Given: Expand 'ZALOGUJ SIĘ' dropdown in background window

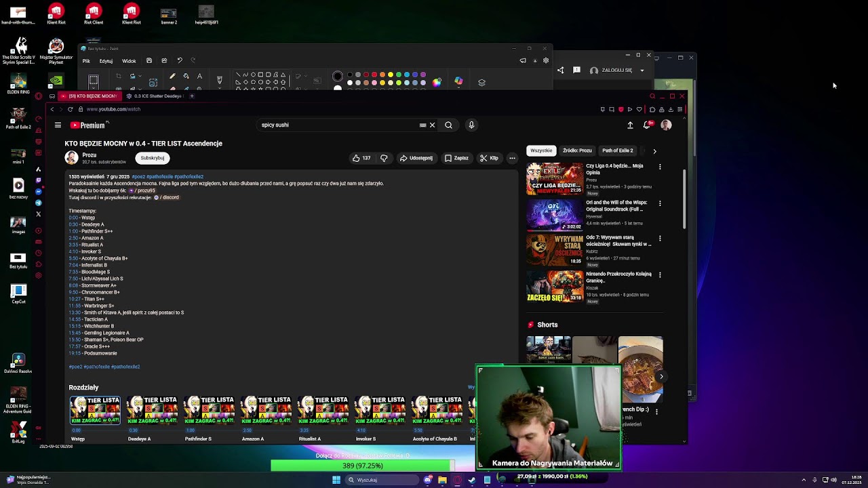Looking at the screenshot, I should tap(642, 70).
